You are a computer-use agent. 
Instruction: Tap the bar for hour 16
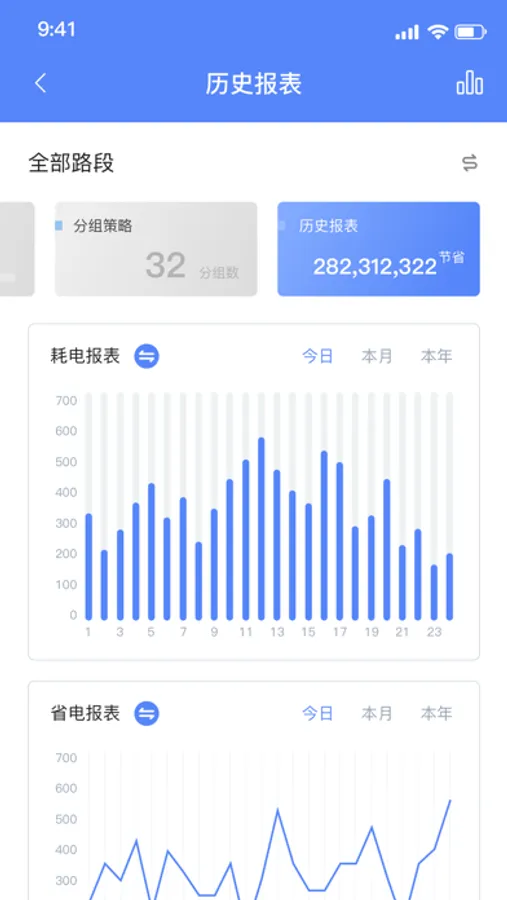(x=324, y=536)
